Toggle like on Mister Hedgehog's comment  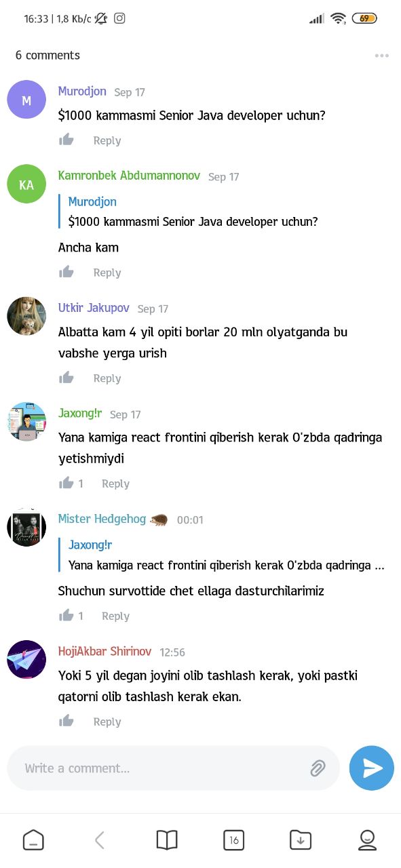tap(66, 615)
